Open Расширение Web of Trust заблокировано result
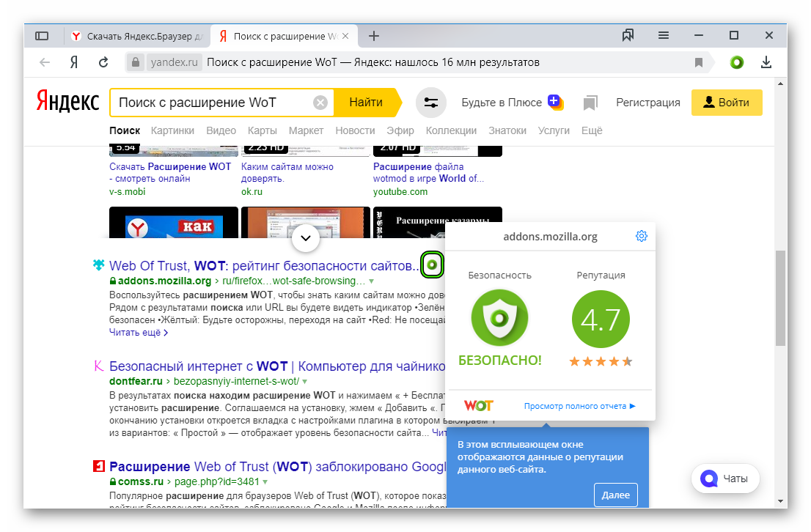 click(x=277, y=467)
